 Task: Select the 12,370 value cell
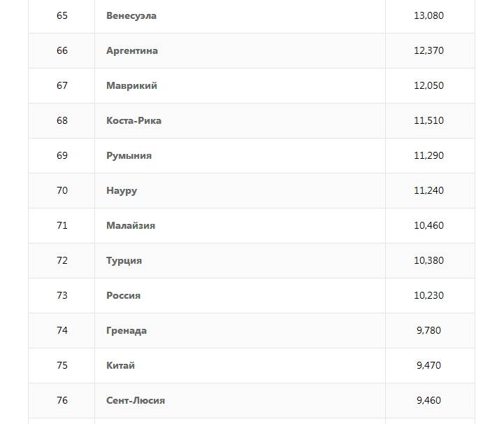coord(429,50)
